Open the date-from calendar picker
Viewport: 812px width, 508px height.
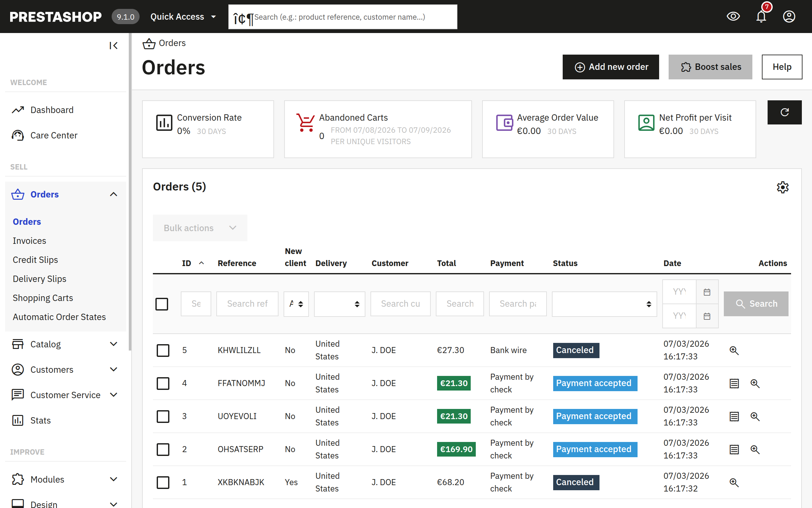pyautogui.click(x=707, y=292)
